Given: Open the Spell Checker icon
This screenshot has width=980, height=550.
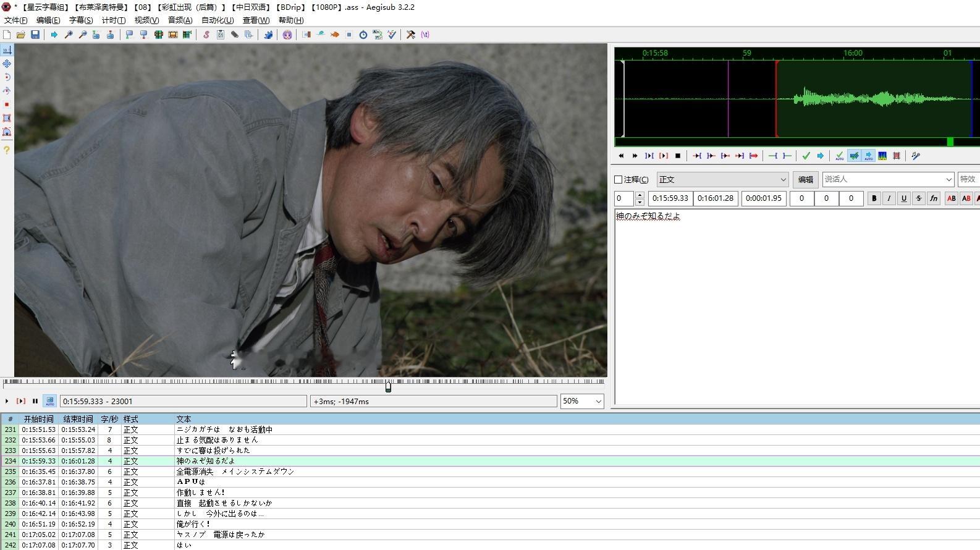Looking at the screenshot, I should (x=392, y=35).
